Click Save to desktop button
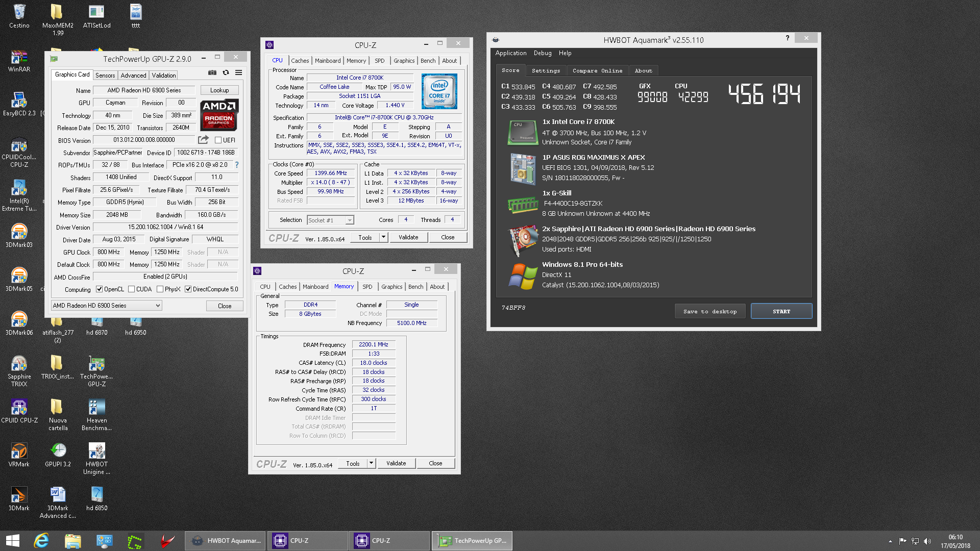The image size is (980, 551). (710, 311)
